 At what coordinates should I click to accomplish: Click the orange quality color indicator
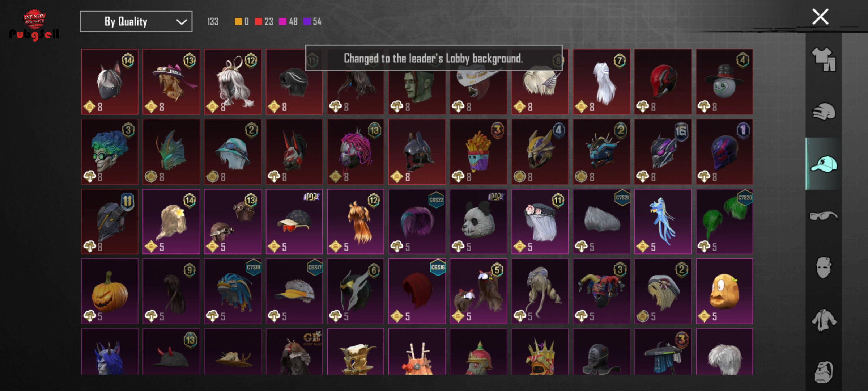238,22
